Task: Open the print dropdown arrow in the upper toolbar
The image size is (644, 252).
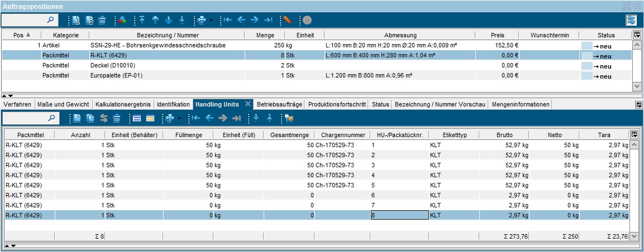Action: 212,21
